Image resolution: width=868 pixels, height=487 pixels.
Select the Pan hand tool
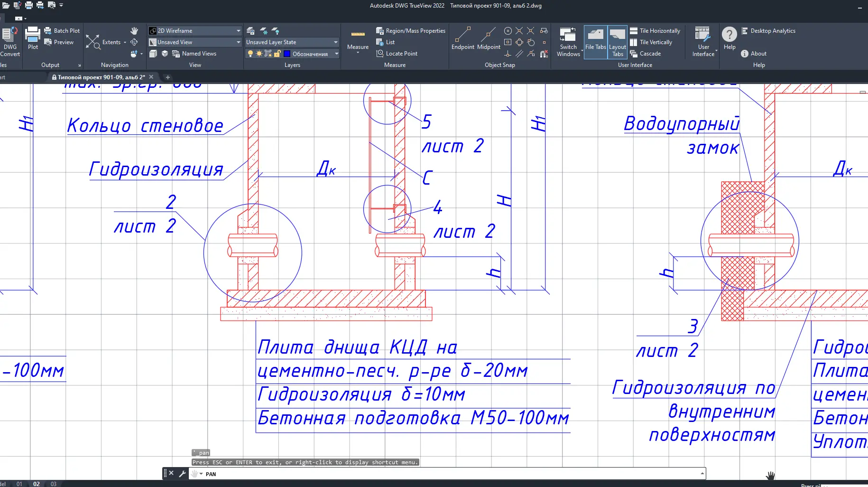(134, 31)
